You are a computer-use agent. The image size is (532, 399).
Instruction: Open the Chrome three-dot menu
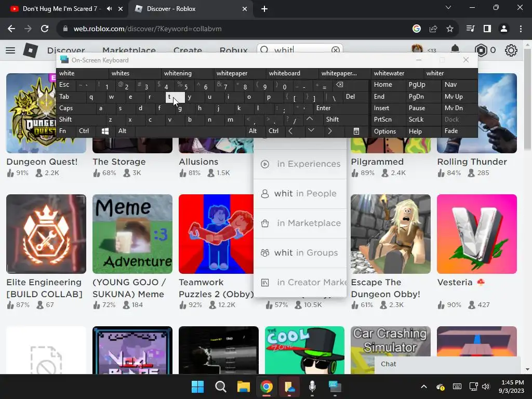521,29
